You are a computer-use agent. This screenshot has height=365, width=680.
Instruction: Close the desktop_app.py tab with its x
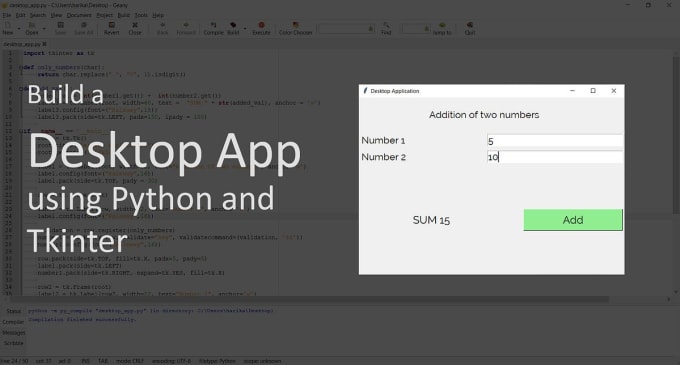point(45,44)
